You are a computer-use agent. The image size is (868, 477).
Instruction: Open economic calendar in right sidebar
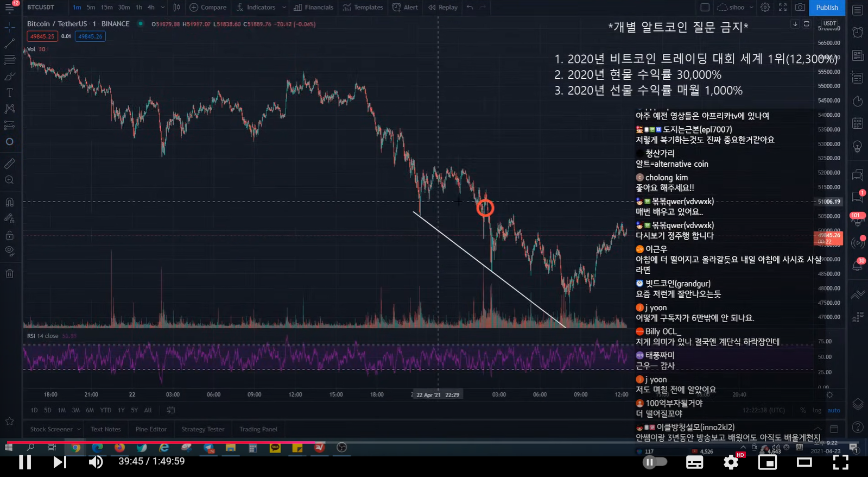click(x=858, y=123)
